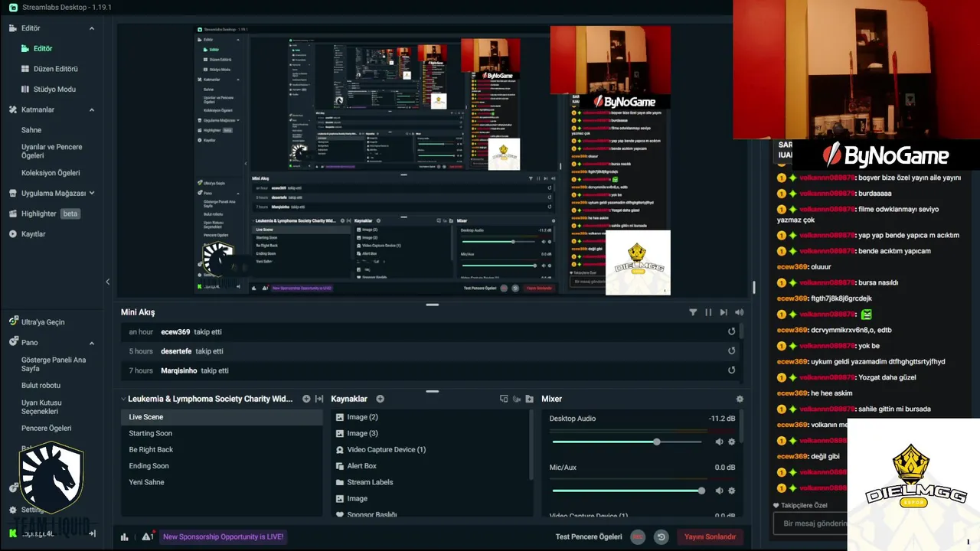The height and width of the screenshot is (551, 980).
Task: Collapse the Katmanlar sidebar section
Action: pos(92,110)
